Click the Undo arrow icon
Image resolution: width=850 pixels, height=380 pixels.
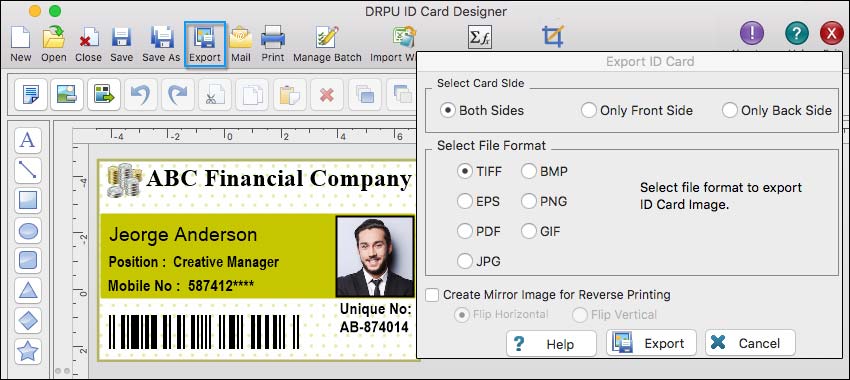point(140,95)
